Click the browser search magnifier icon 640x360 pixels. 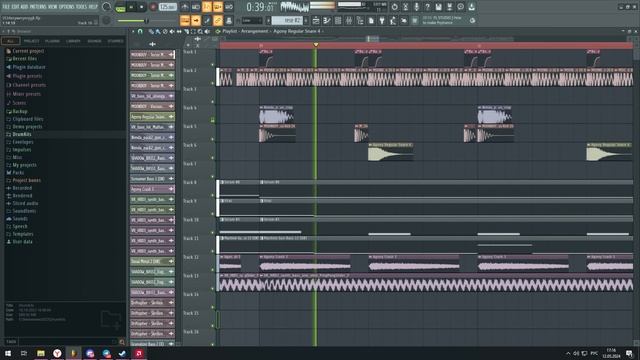click(122, 342)
